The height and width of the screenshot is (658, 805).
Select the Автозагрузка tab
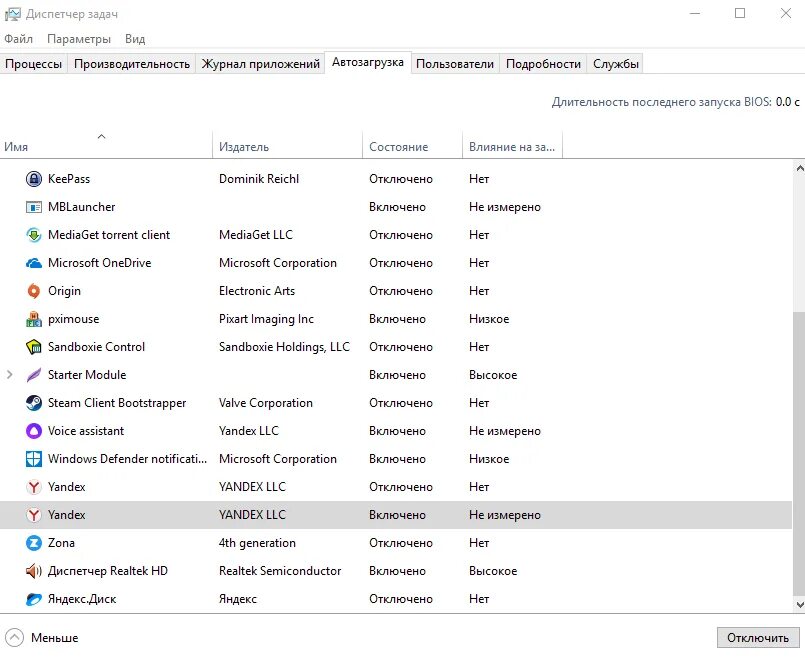(x=368, y=62)
